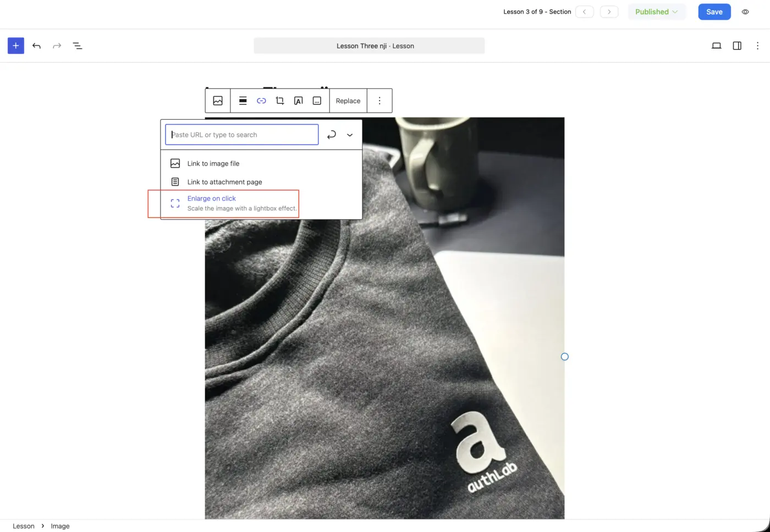Open the block inserter plus button

(x=16, y=46)
